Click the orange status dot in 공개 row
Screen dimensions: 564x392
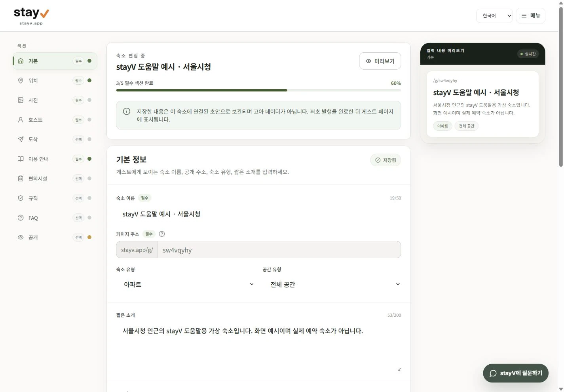[89, 237]
